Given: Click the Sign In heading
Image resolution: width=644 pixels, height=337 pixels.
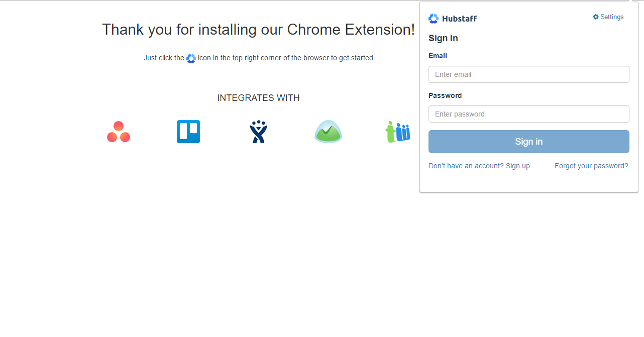Looking at the screenshot, I should (x=443, y=38).
